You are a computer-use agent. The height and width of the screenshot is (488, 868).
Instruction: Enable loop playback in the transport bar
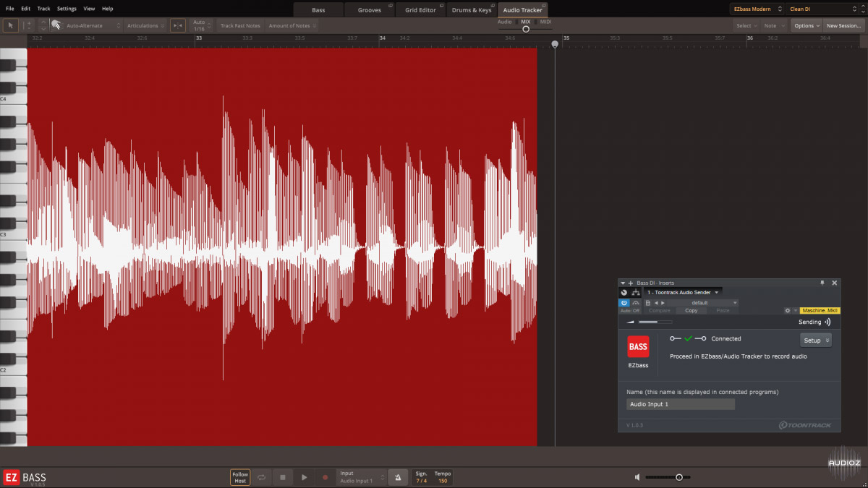coord(261,477)
